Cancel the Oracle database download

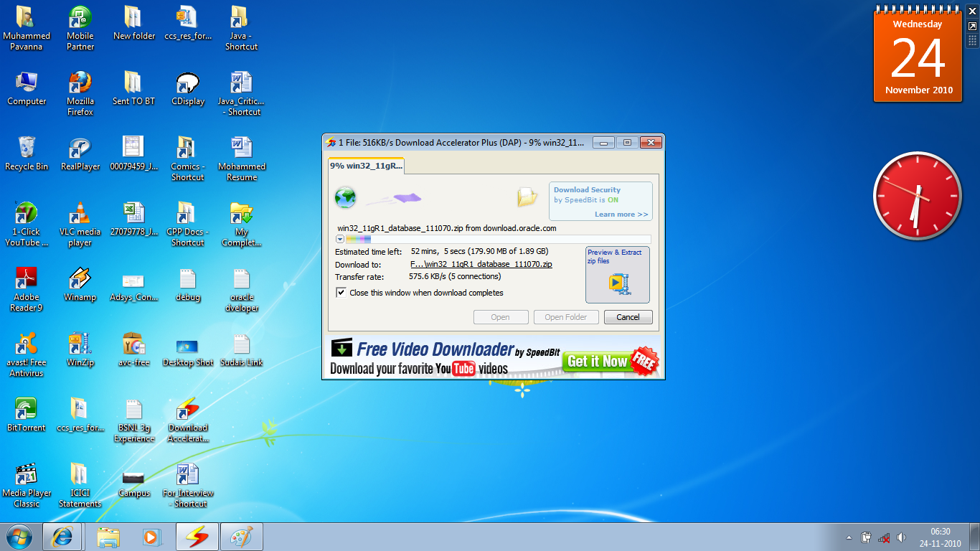click(628, 317)
